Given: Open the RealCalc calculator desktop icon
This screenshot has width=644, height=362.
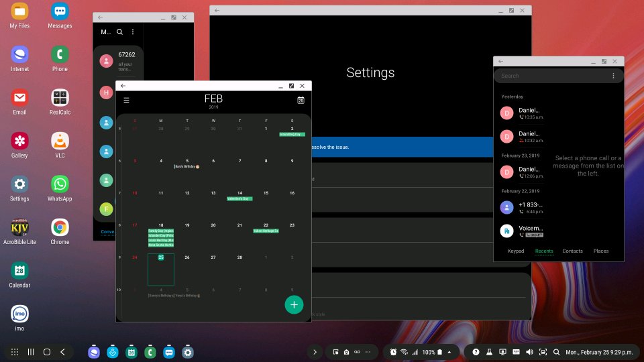Looking at the screenshot, I should click(x=60, y=98).
